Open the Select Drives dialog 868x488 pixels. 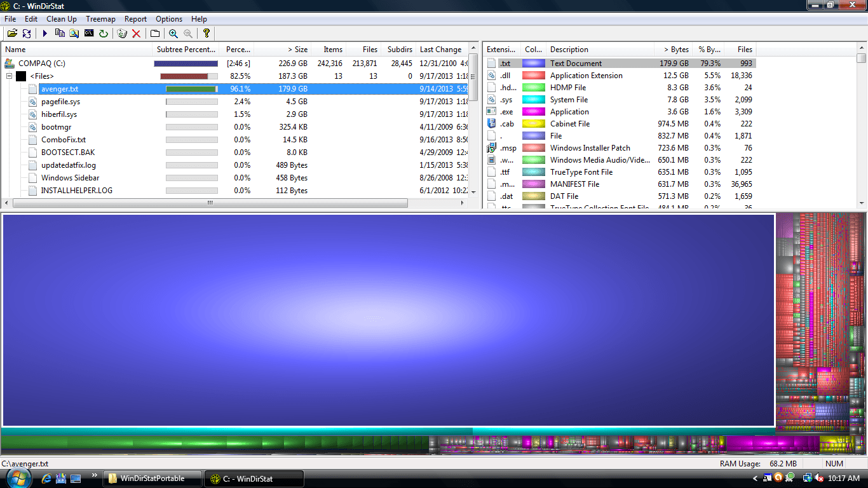[x=12, y=34]
